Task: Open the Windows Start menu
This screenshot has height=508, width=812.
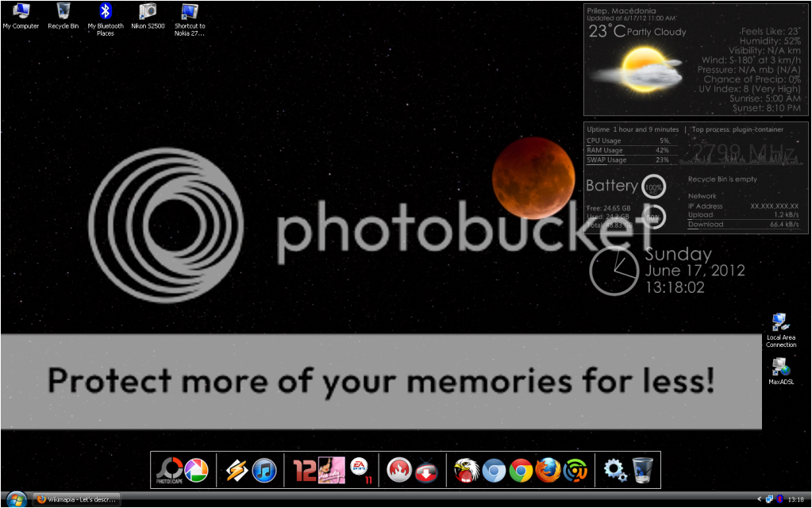Action: (x=15, y=499)
